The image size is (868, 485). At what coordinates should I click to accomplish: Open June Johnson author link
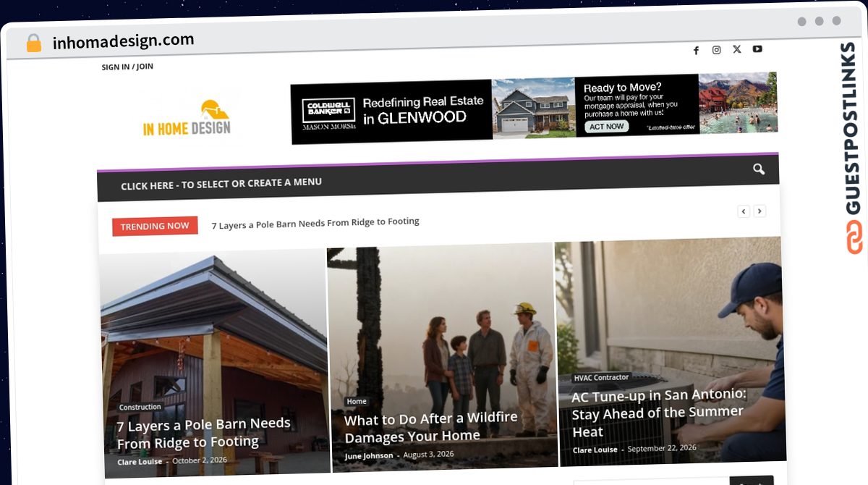(369, 455)
